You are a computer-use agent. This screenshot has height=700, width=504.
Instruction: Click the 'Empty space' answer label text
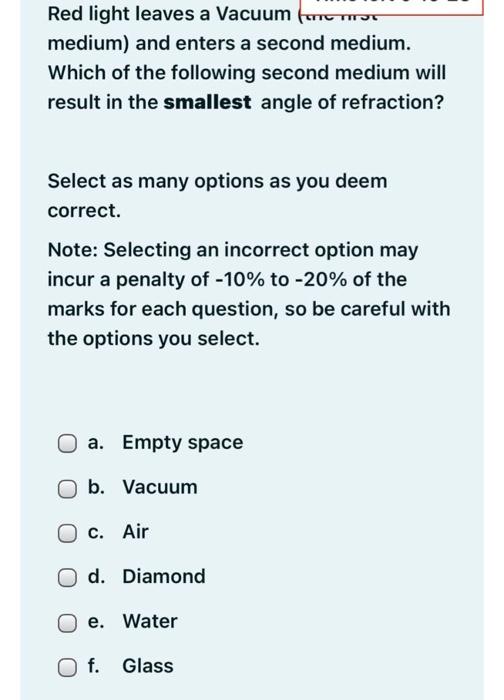pyautogui.click(x=183, y=443)
